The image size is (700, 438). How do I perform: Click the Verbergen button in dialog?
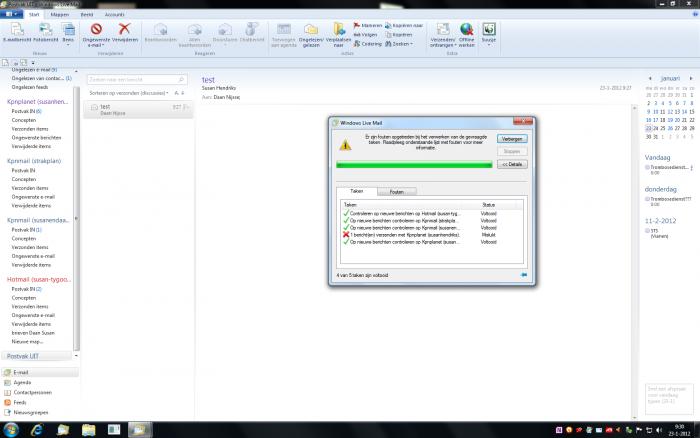pos(512,139)
